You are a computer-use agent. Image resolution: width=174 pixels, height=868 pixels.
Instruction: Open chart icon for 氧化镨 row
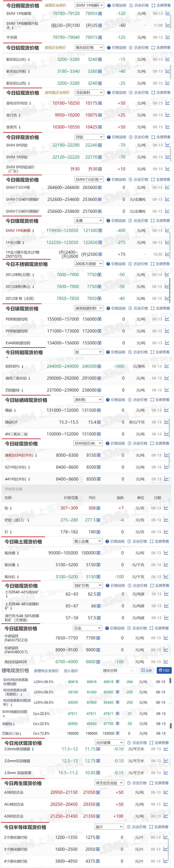pos(166,553)
